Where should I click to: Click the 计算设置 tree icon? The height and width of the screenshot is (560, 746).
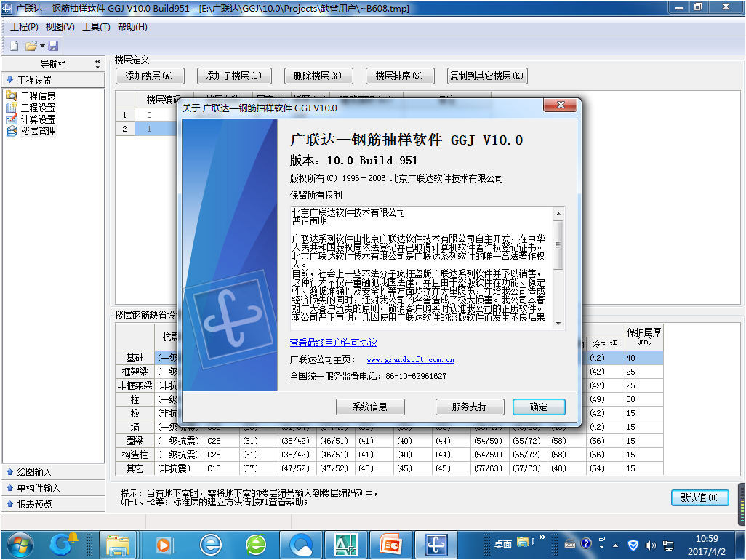pos(12,119)
